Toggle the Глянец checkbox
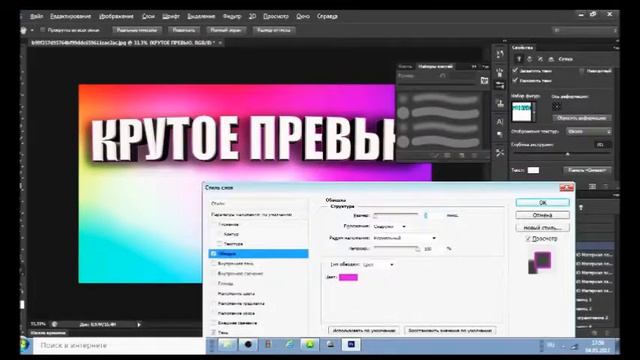Viewport: 640px width, 360px height. tap(214, 283)
